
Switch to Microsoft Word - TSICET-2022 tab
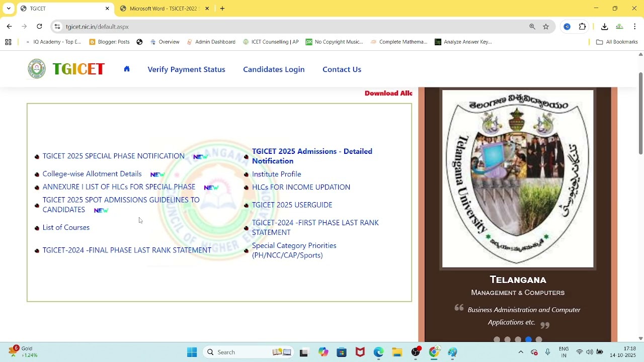tap(164, 8)
